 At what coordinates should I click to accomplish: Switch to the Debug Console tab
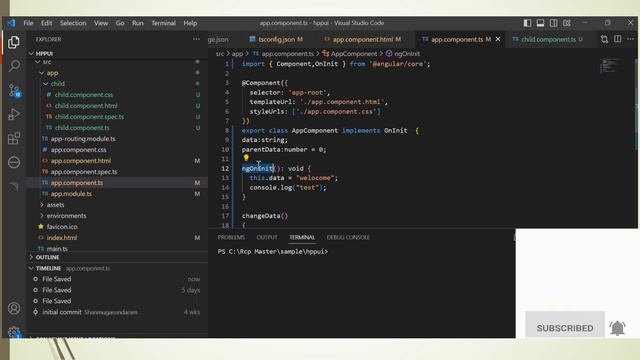(x=348, y=237)
